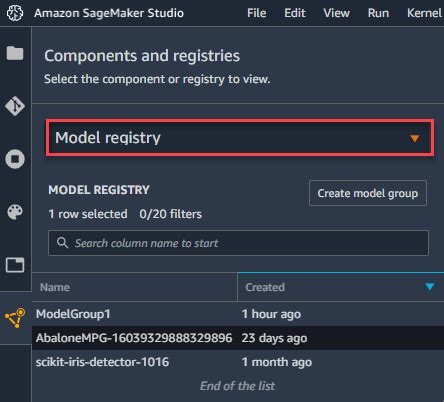Click the SageMaker Studio logo icon
The width and height of the screenshot is (444, 402).
(x=15, y=13)
